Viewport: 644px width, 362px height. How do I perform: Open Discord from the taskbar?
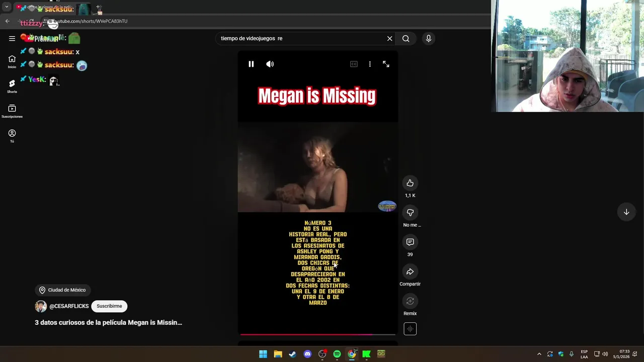click(307, 354)
